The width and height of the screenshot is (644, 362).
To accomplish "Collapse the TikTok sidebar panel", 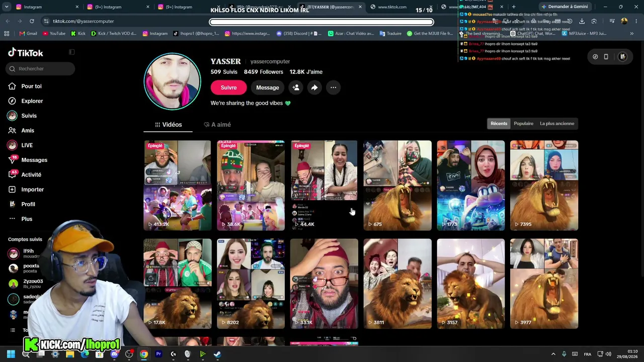I will tap(71, 52).
